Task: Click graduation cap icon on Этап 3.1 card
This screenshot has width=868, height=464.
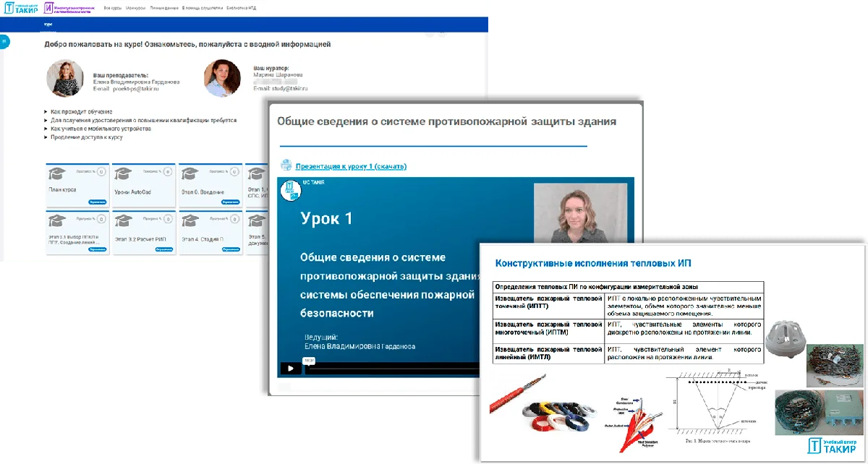Action: point(56,219)
